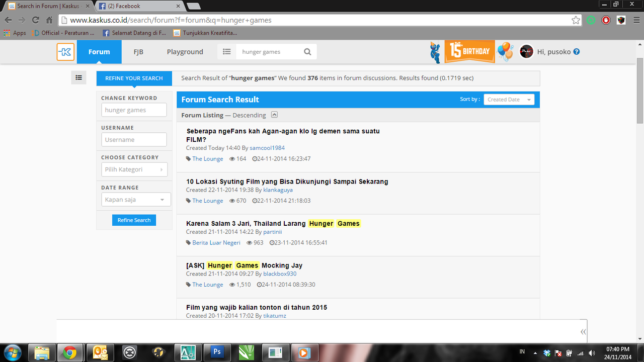Click the colorful cube extension icon
Viewport: 644px width, 362px height.
(x=621, y=20)
